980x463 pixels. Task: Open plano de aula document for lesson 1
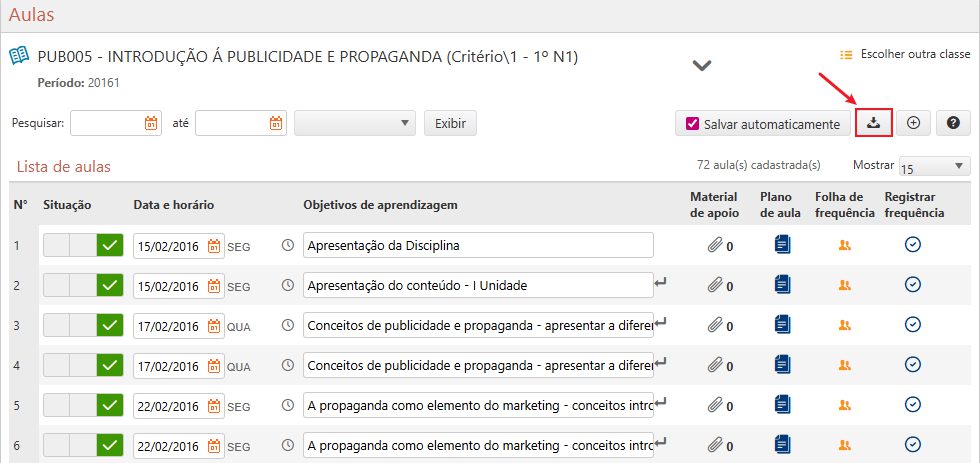click(782, 244)
